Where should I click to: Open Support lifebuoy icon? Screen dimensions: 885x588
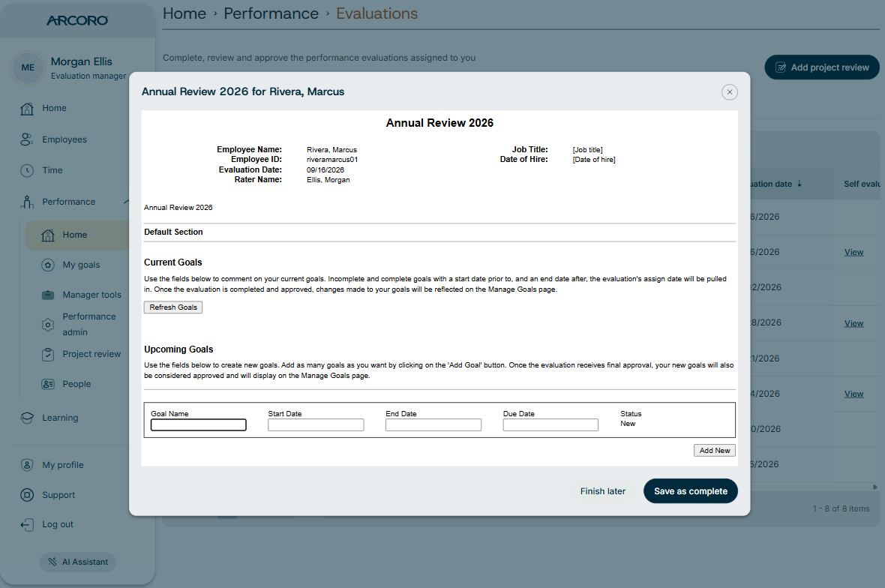pos(27,495)
